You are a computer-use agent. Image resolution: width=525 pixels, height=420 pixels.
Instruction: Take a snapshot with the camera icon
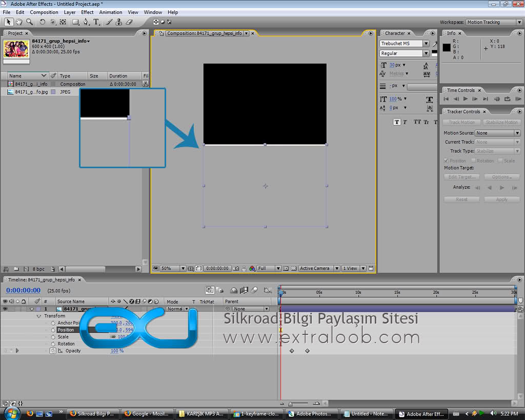click(236, 268)
